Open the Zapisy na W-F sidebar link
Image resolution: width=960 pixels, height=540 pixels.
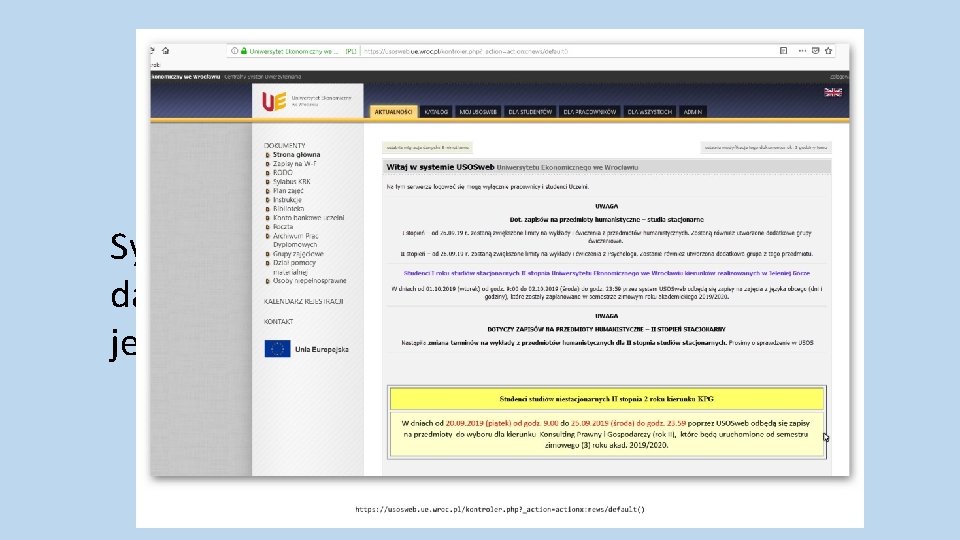pyautogui.click(x=294, y=164)
